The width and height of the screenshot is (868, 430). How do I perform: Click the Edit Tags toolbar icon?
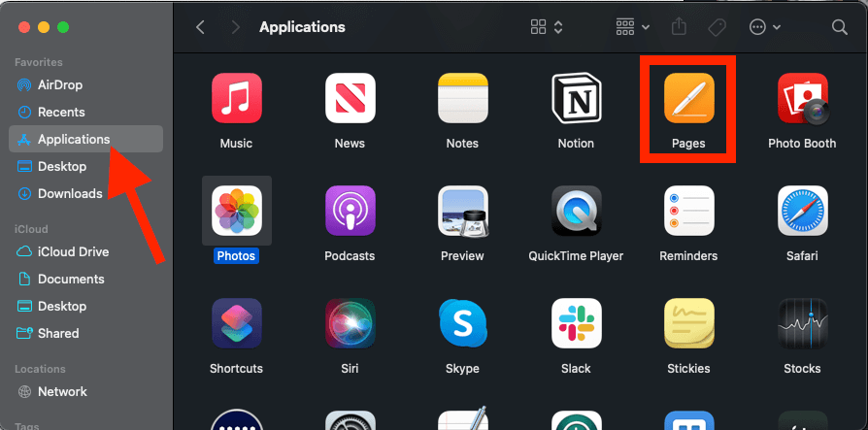(x=717, y=27)
